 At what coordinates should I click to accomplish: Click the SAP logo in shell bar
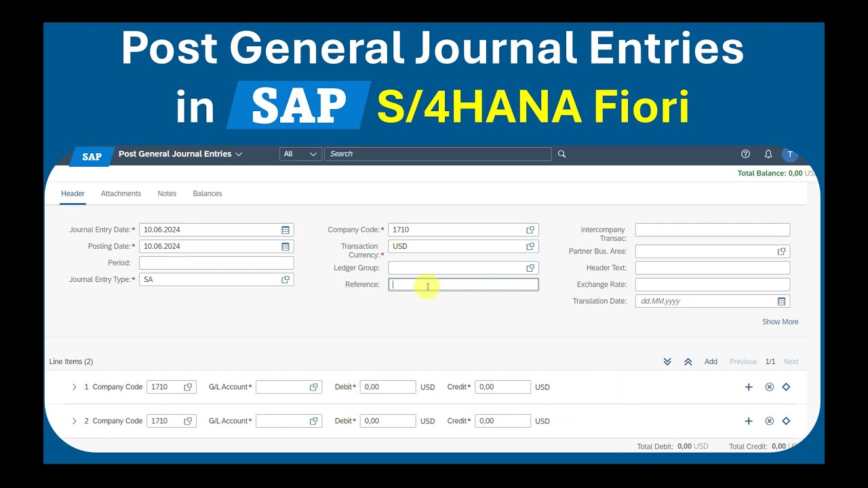(92, 157)
